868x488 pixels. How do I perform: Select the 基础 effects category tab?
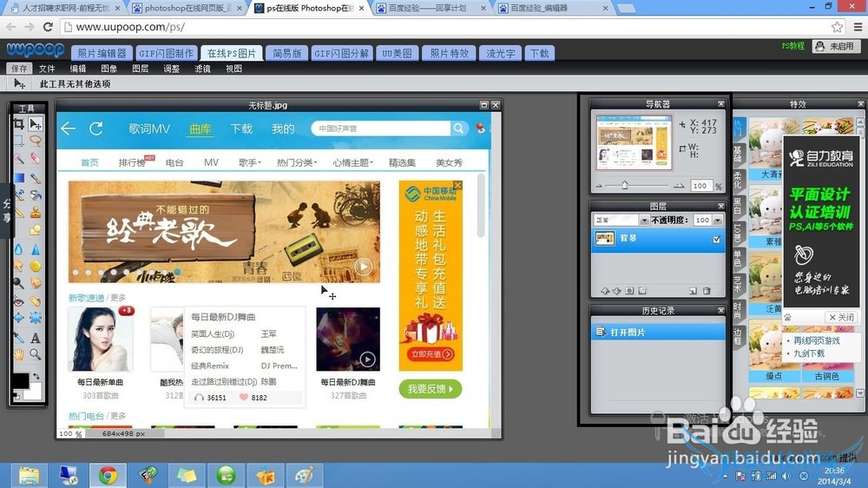pyautogui.click(x=738, y=154)
